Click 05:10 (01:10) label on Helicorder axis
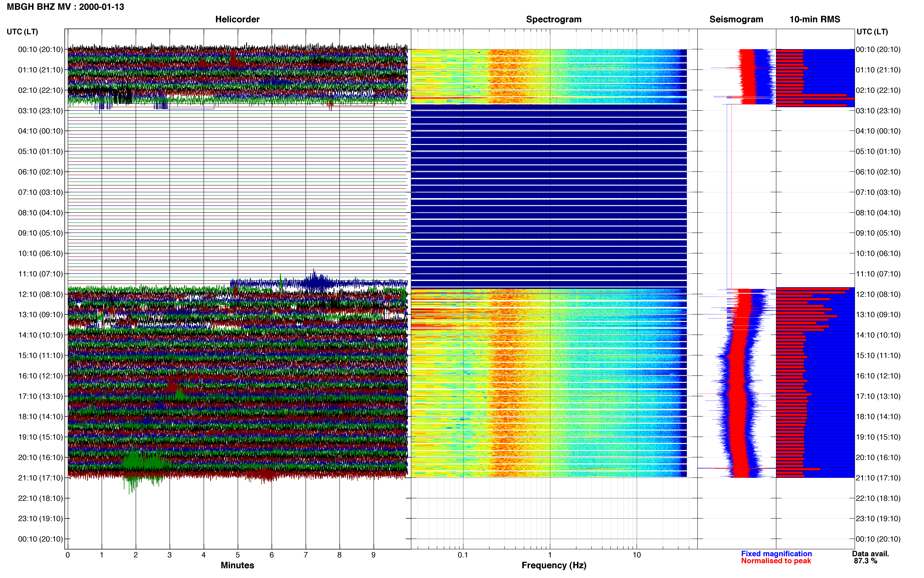924x578 pixels. point(41,151)
